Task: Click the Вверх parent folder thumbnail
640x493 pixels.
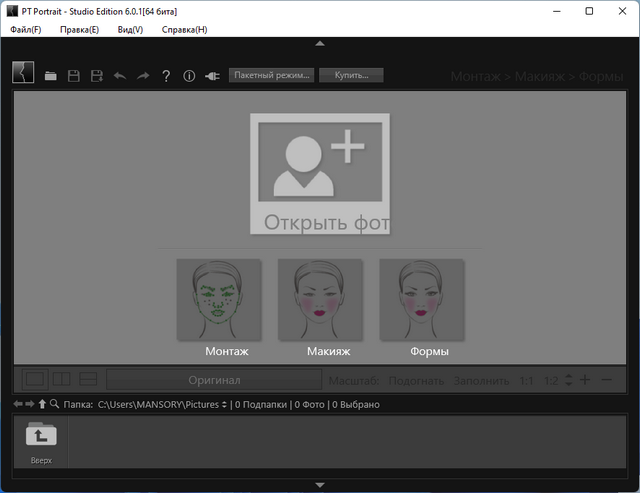Action: pos(41,442)
